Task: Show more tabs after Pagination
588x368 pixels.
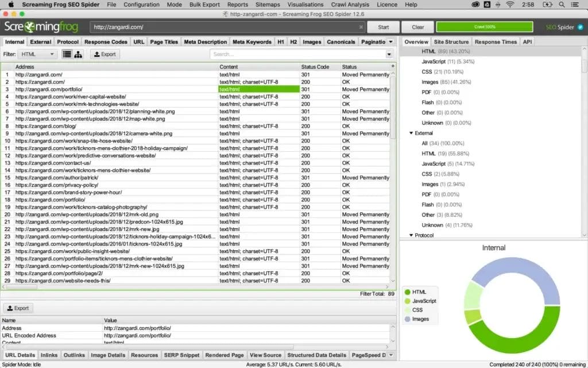Action: (390, 41)
